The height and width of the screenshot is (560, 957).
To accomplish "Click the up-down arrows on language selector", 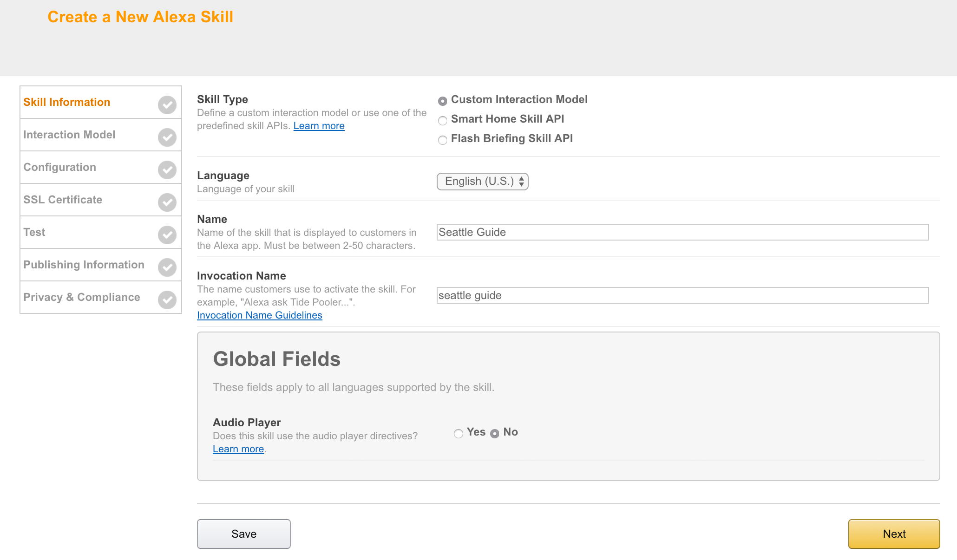I will pyautogui.click(x=521, y=181).
